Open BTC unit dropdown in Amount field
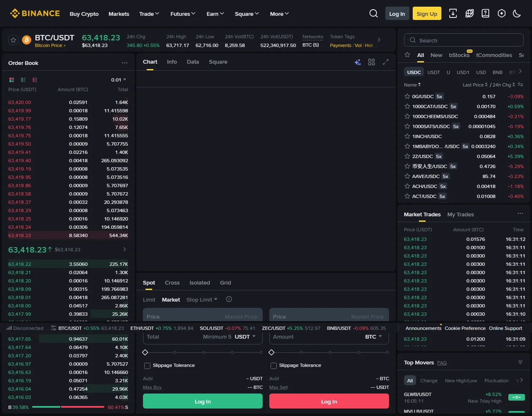The image size is (532, 416). click(374, 337)
